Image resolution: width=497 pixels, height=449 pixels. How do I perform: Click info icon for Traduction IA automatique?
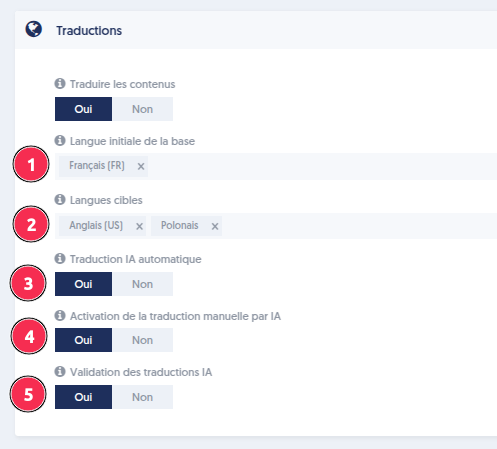pos(60,258)
